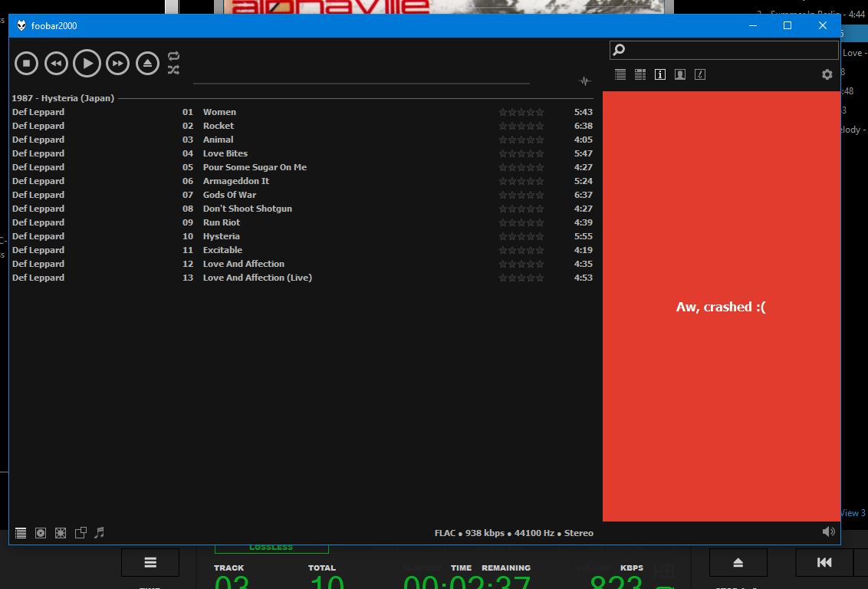The image size is (868, 589).
Task: Click the seek bar in foobar2000
Action: 361,84
